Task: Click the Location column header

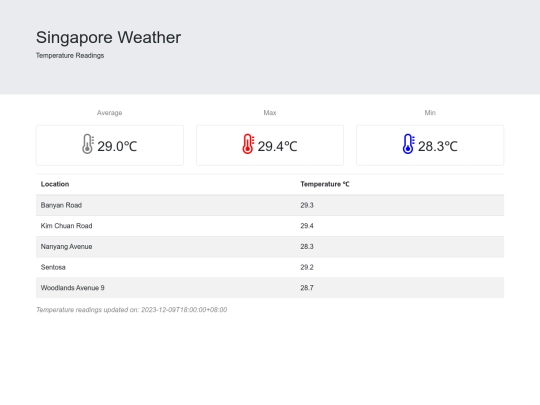Action: [55, 184]
